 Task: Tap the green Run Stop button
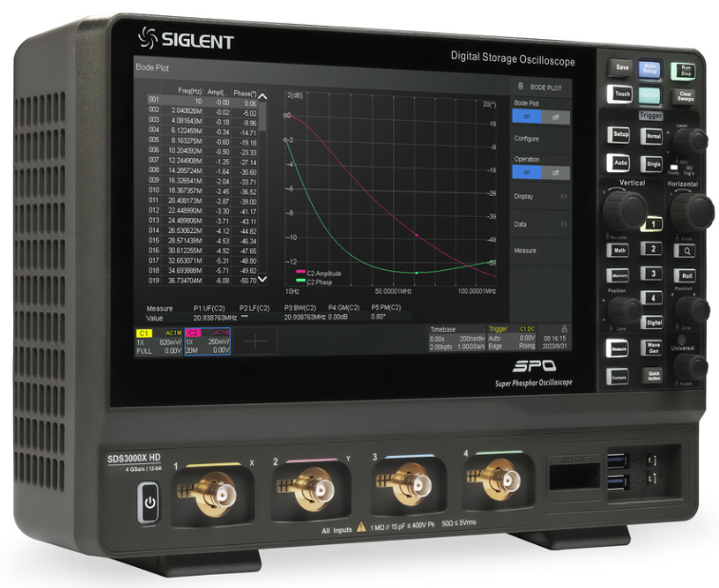684,71
